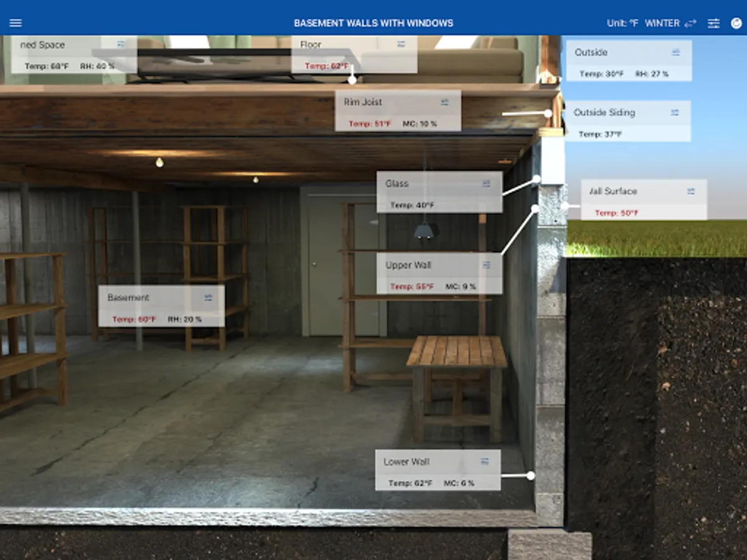Open adjust icon on the Wall Surface card

691,192
